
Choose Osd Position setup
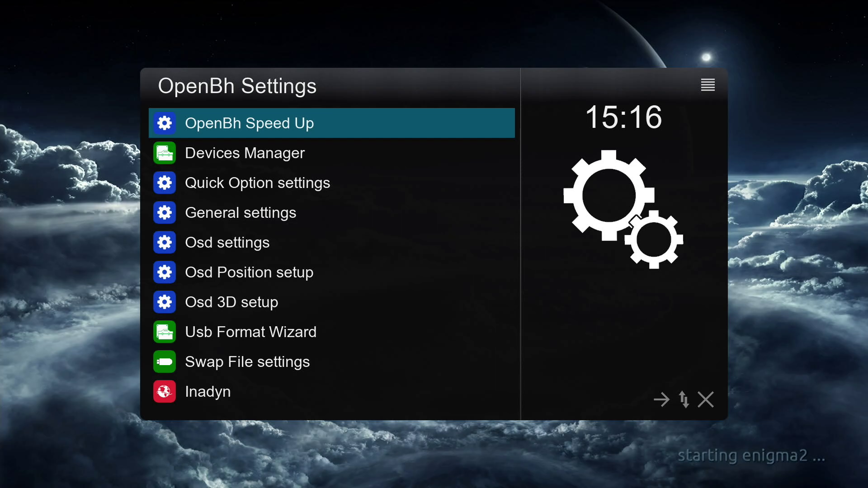click(x=249, y=272)
